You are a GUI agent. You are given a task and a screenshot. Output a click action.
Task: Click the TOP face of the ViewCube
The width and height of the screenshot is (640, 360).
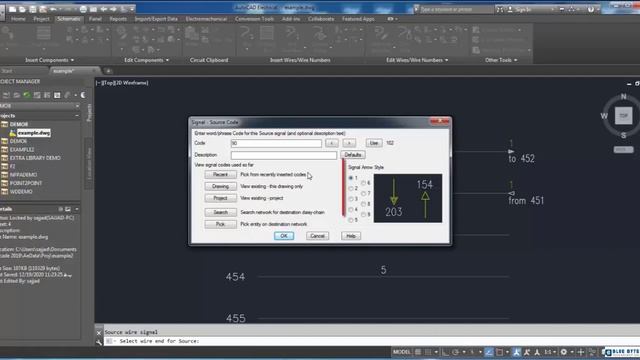tap(623, 116)
